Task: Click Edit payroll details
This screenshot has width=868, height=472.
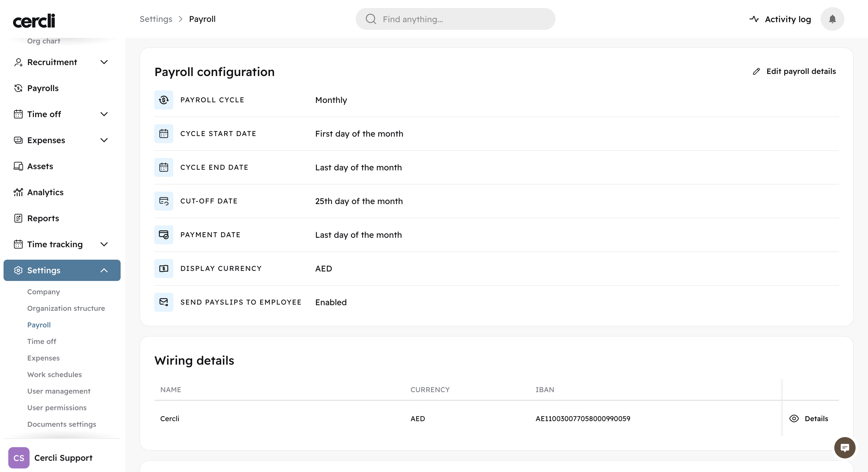Action: pos(794,71)
